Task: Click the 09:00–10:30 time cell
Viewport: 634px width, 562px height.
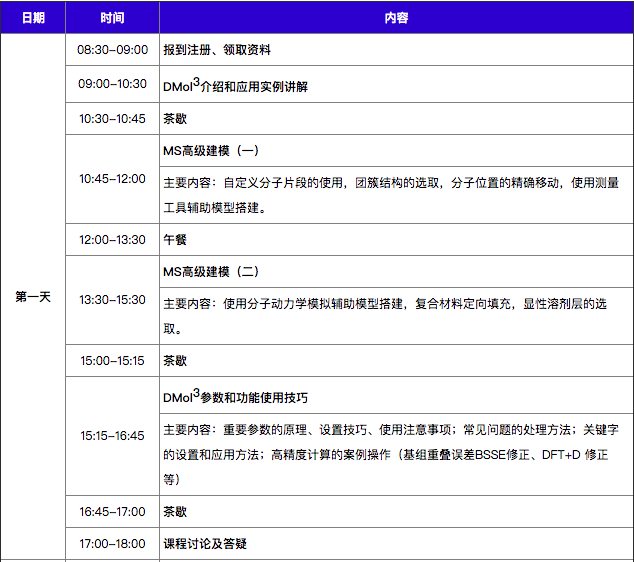Action: pos(112,84)
